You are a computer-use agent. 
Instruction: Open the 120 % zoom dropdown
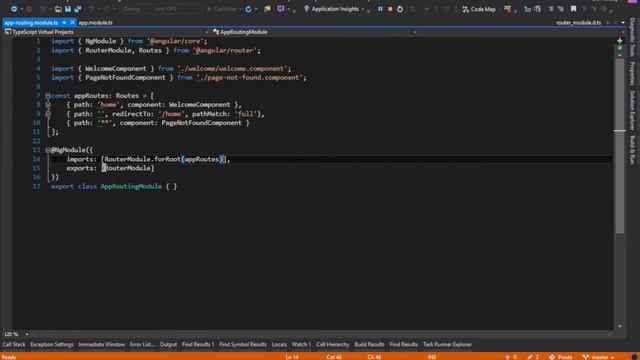tap(16, 334)
